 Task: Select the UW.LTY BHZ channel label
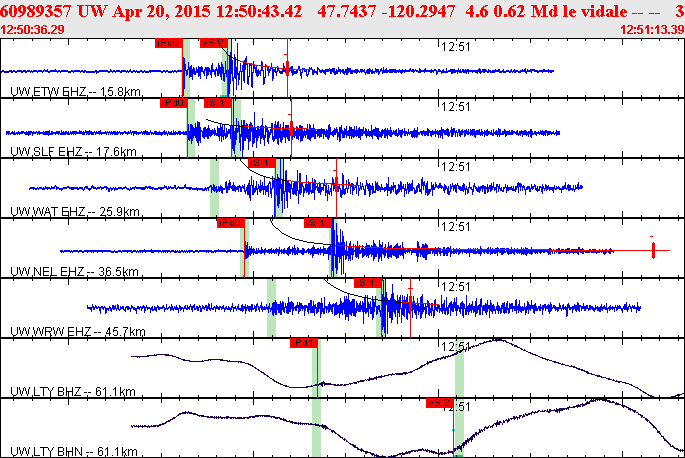73,391
